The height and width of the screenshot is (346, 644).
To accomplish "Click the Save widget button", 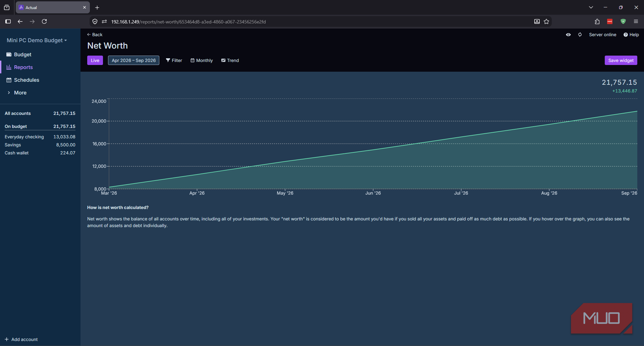I will coord(621,60).
